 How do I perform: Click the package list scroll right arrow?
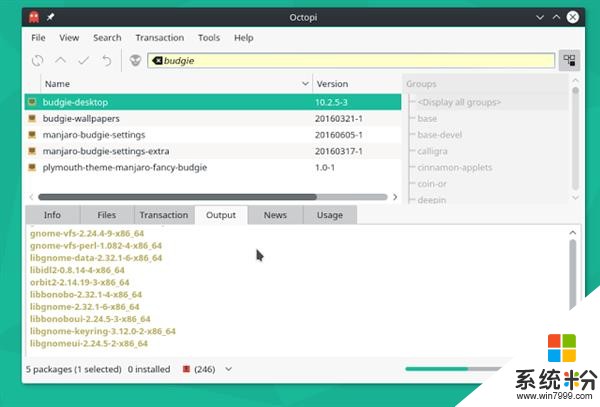(x=395, y=197)
